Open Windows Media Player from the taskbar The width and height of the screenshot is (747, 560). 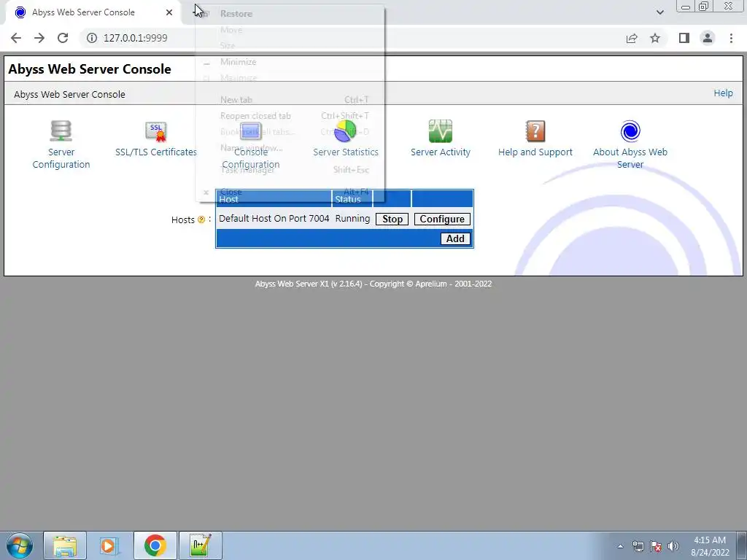(109, 545)
